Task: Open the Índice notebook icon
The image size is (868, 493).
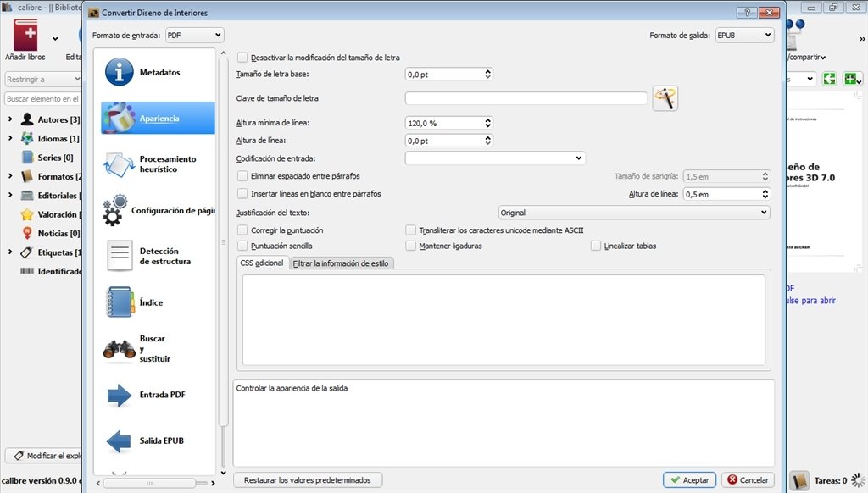Action: [120, 302]
